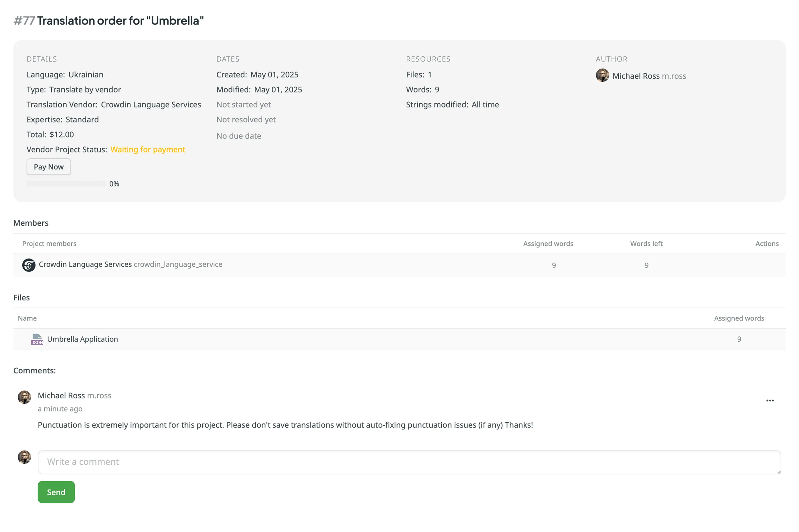This screenshot has height=532, width=799.
Task: Click the green Send button
Action: pyautogui.click(x=56, y=492)
